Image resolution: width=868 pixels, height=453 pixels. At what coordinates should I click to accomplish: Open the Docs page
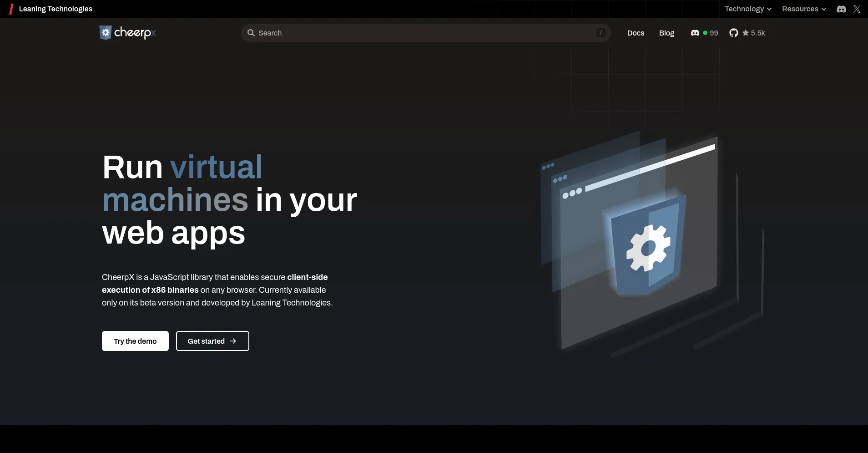pyautogui.click(x=636, y=33)
